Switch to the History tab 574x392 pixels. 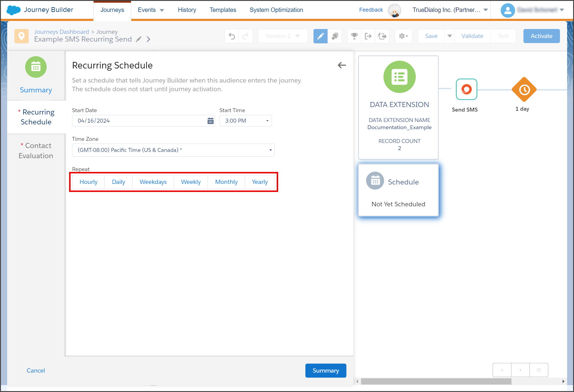point(187,10)
